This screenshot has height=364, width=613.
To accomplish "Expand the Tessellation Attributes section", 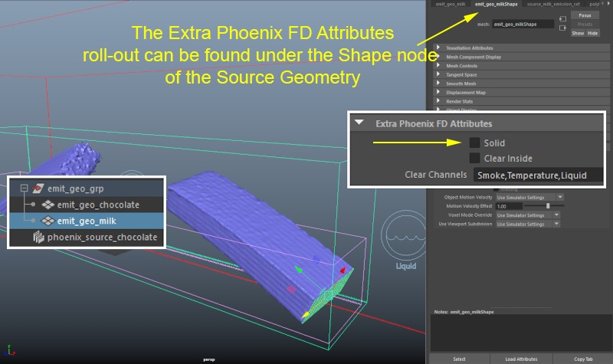I will tap(438, 48).
